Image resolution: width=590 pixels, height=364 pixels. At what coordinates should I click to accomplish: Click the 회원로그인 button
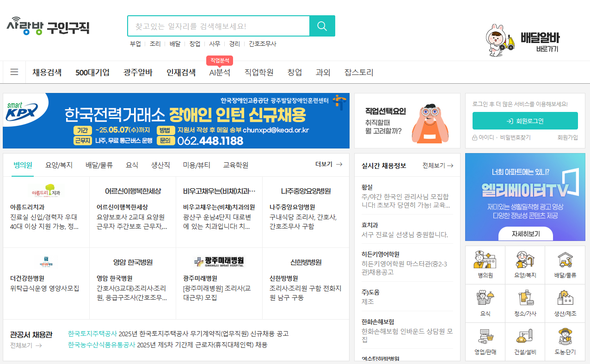tap(525, 121)
